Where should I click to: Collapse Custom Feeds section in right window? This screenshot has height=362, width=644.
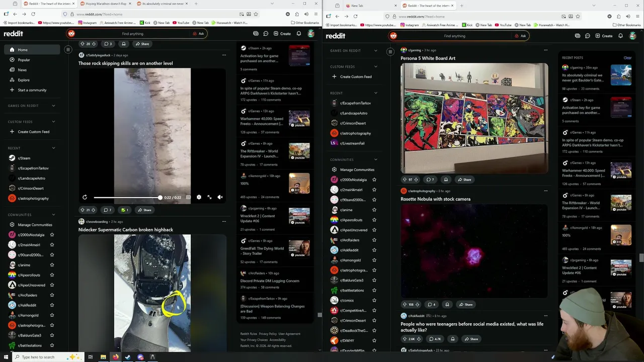[x=375, y=66]
